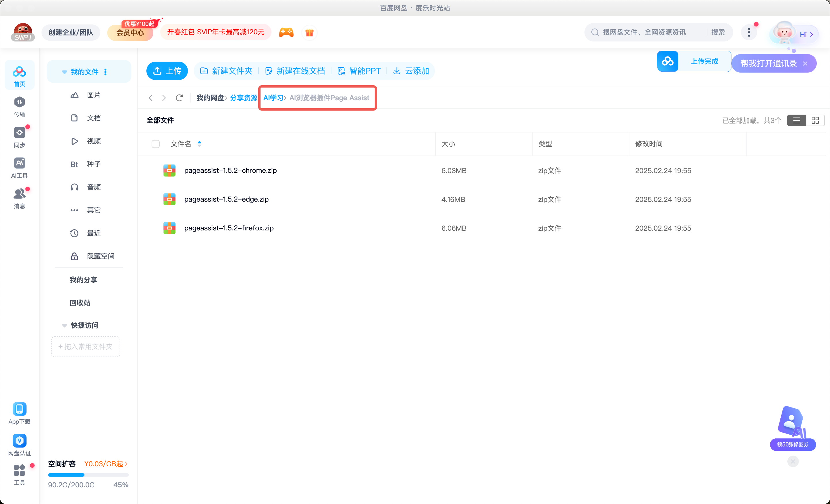Open 会员中心 button
Image resolution: width=830 pixels, height=504 pixels.
(x=130, y=33)
